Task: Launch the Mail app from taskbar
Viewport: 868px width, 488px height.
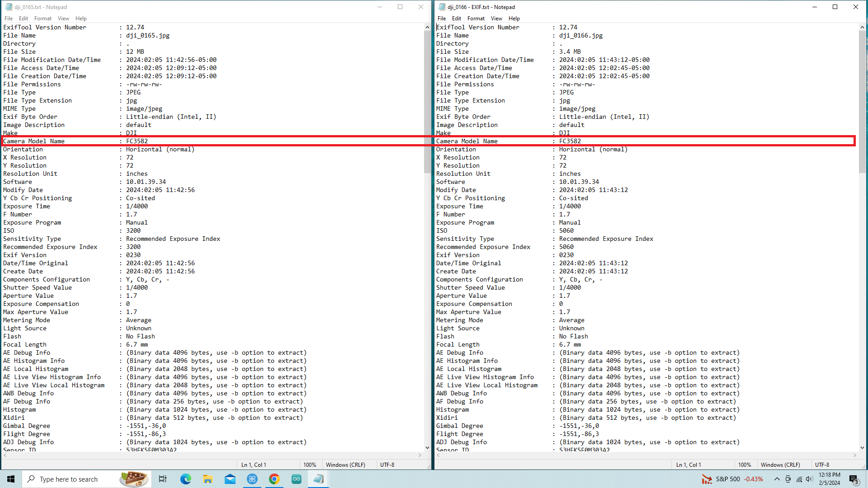Action: [230, 479]
